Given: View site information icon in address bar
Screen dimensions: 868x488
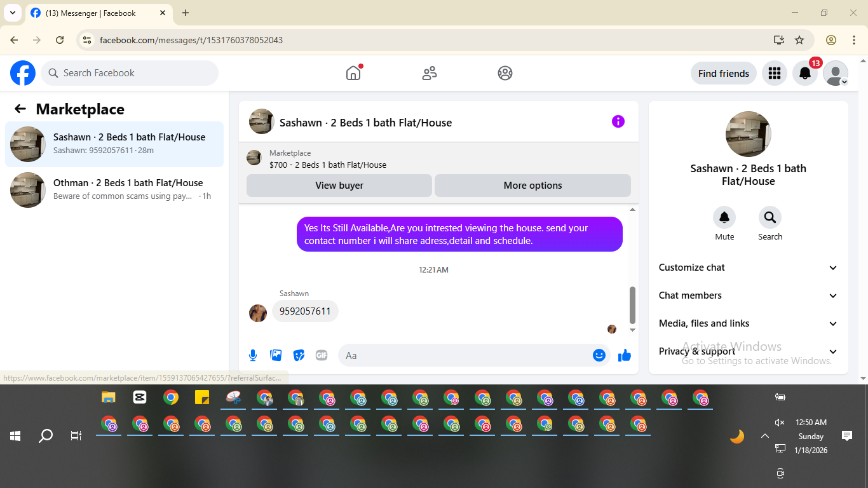Looking at the screenshot, I should tap(88, 40).
